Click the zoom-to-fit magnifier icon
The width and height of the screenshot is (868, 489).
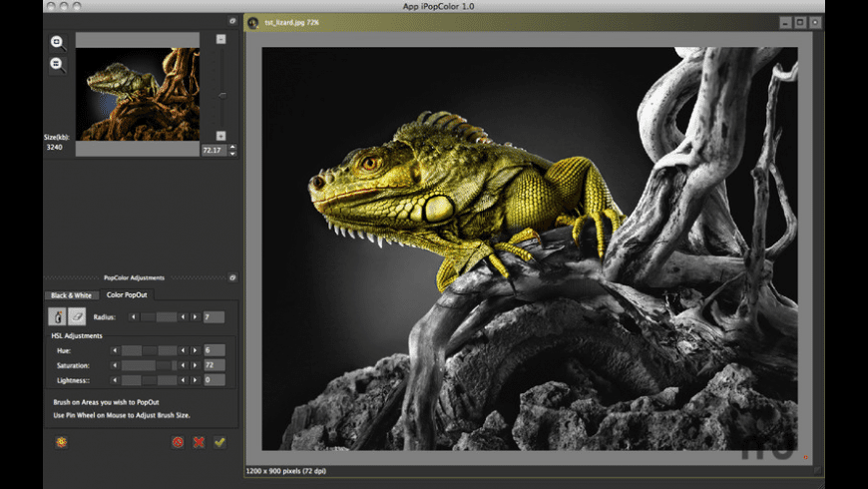(x=57, y=43)
